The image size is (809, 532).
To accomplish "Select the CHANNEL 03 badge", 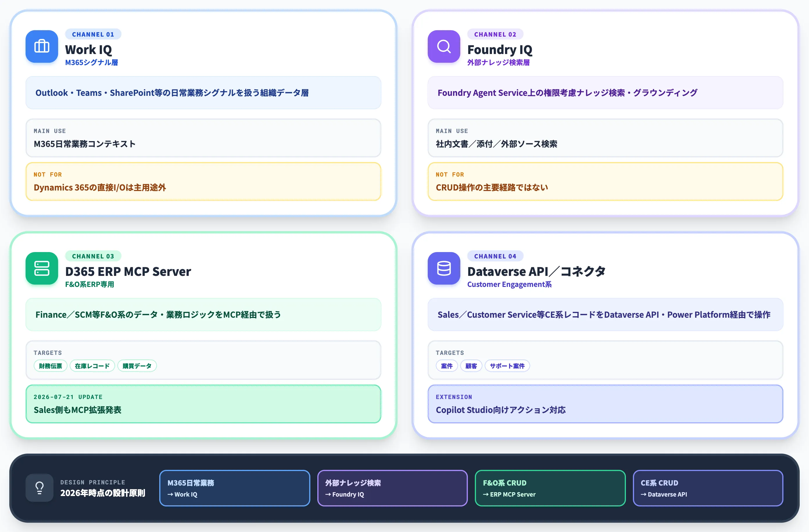I will coord(93,256).
